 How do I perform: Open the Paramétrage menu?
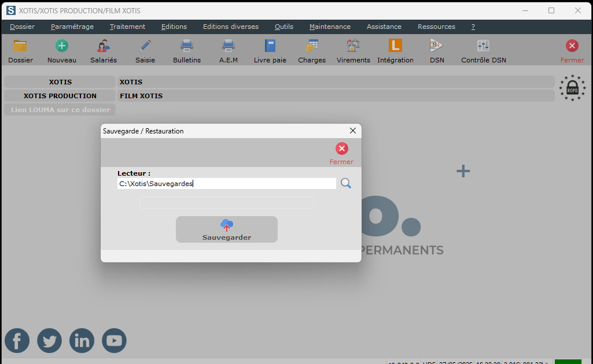pyautogui.click(x=72, y=27)
